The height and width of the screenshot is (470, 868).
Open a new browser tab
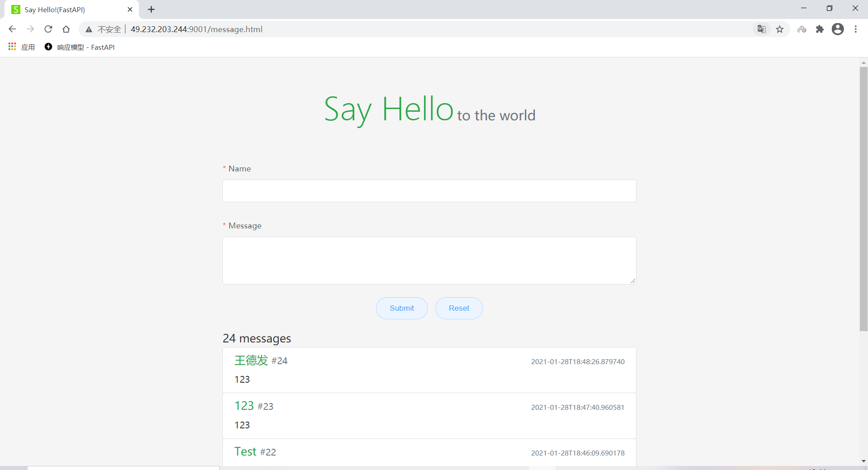151,9
